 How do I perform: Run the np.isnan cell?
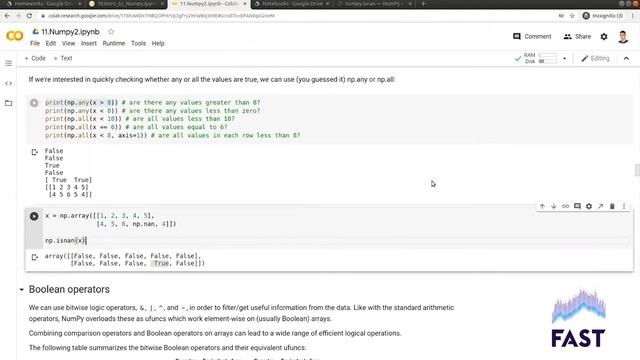[34, 216]
